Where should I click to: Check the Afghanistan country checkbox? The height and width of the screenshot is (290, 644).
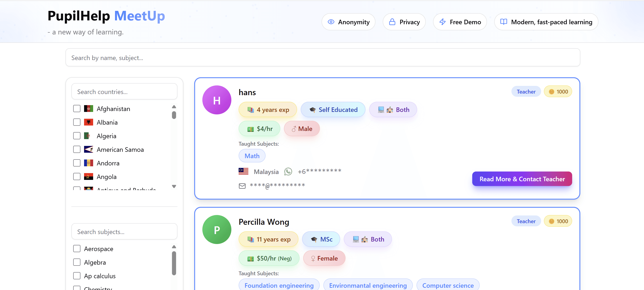(x=77, y=109)
